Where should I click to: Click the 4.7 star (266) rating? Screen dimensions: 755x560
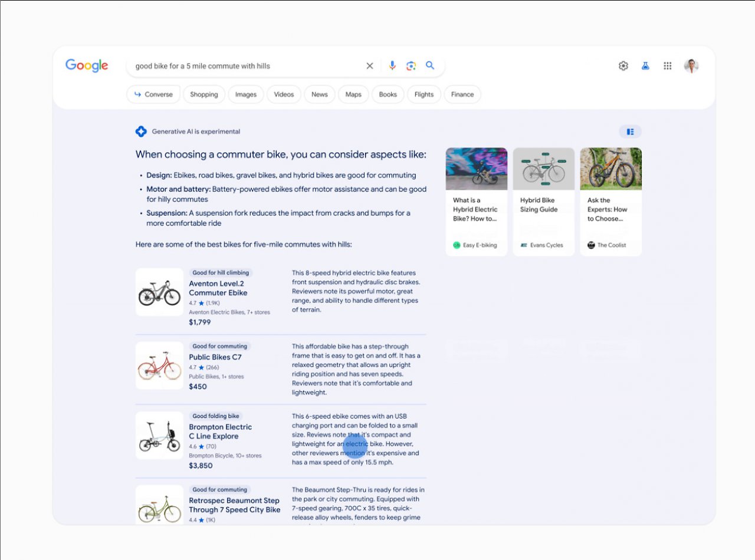pos(204,367)
